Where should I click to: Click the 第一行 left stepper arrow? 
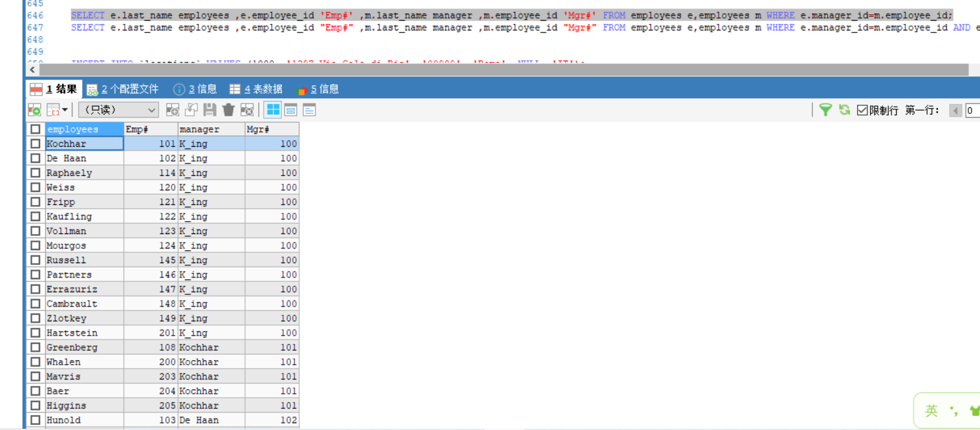click(955, 109)
